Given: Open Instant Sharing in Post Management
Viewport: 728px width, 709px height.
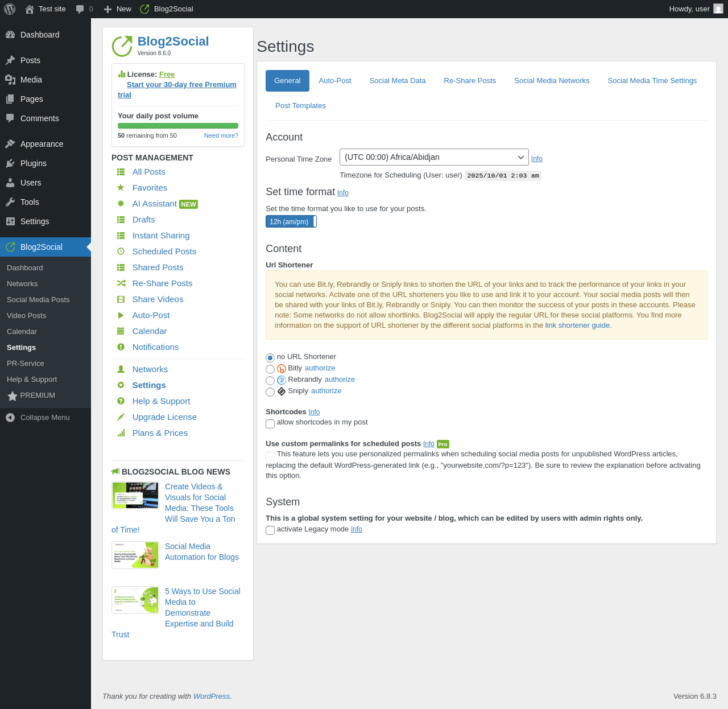Looking at the screenshot, I should (161, 236).
